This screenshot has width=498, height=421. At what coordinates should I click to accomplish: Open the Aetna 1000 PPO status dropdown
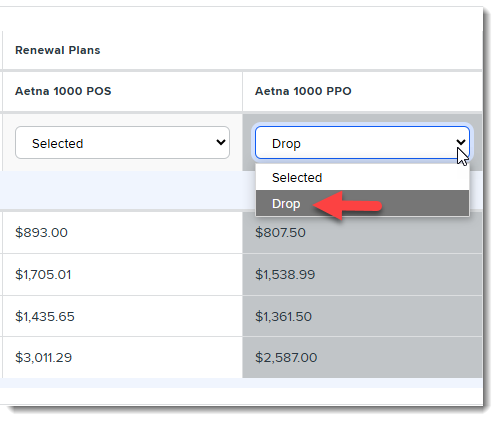pos(362,142)
